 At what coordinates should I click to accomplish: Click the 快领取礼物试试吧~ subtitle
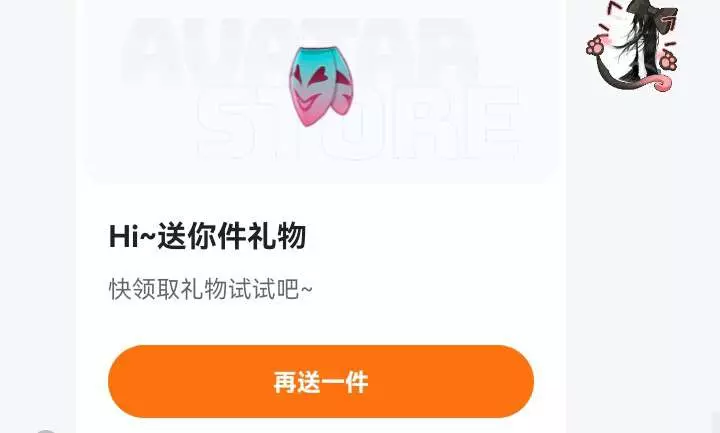coord(211,289)
